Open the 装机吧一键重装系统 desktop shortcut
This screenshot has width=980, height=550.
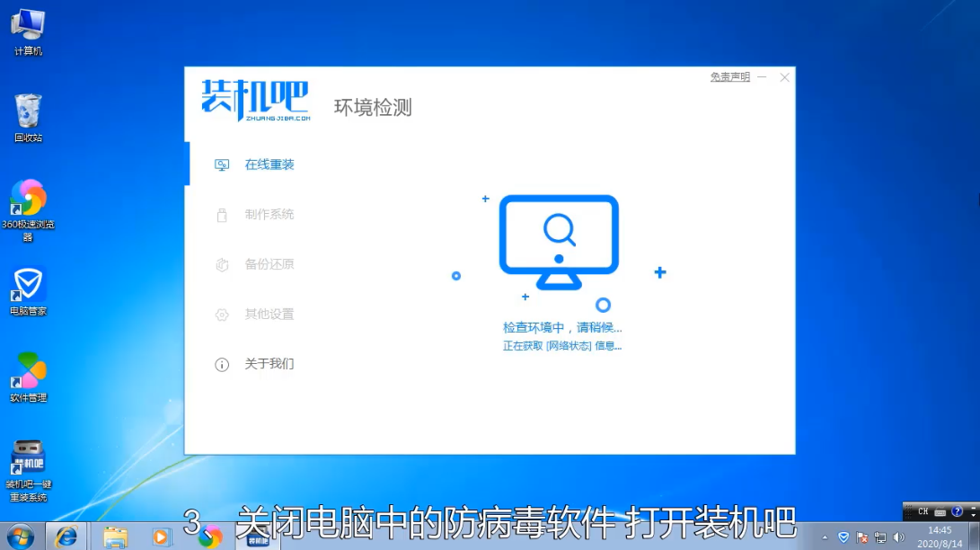click(28, 456)
